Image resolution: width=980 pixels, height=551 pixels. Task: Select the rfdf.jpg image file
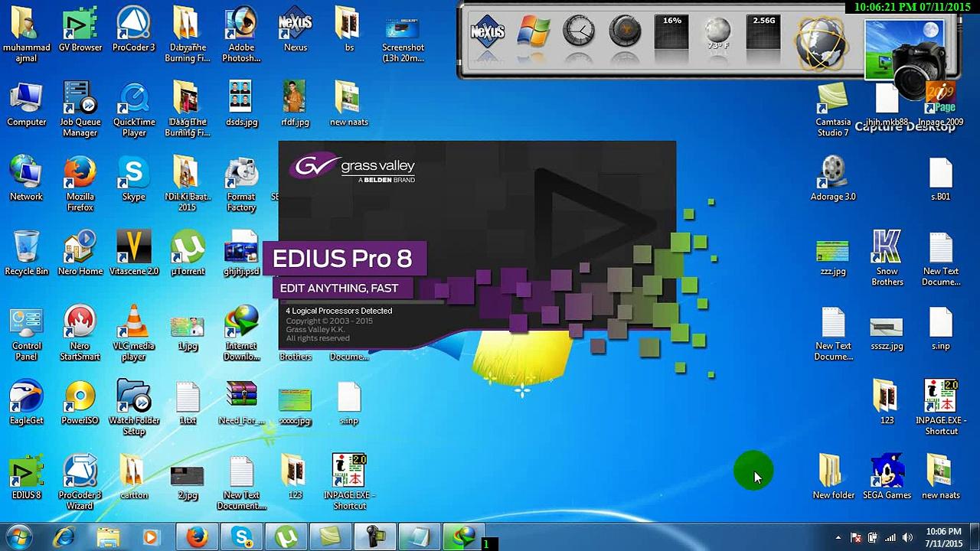point(295,105)
